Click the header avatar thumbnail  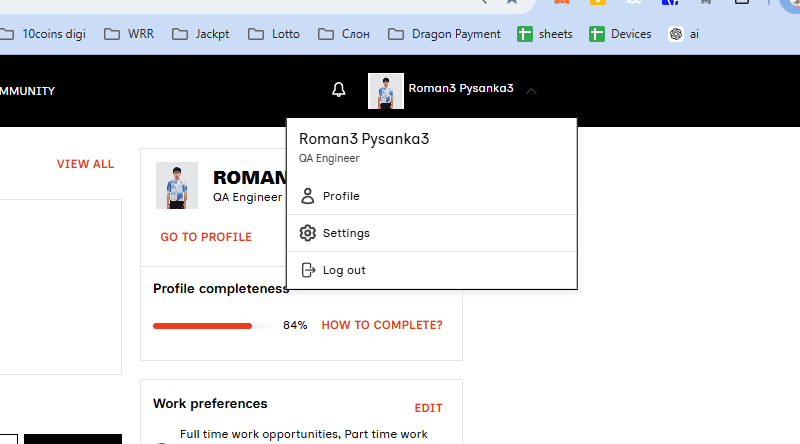pyautogui.click(x=386, y=91)
